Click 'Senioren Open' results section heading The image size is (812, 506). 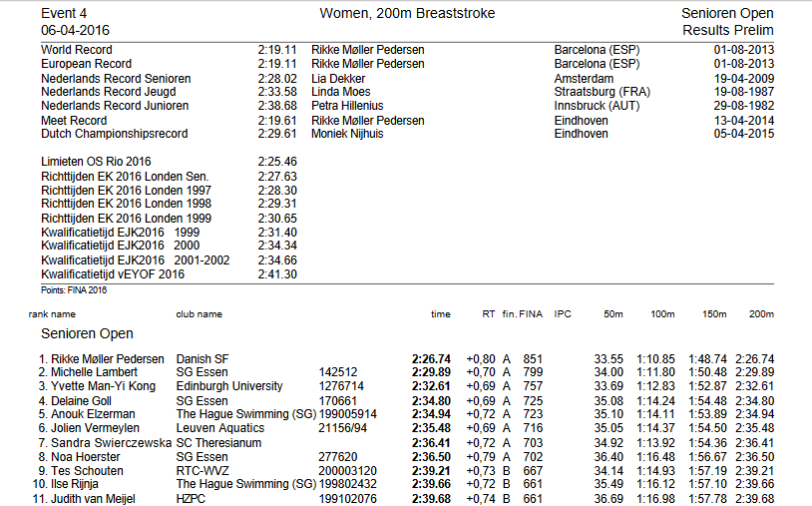click(x=87, y=333)
